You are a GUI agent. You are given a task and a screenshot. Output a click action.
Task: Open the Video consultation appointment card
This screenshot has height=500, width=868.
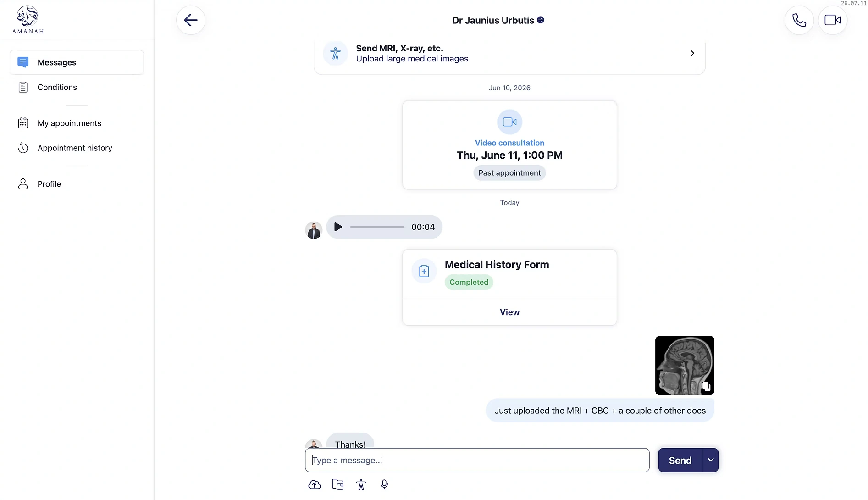tap(509, 145)
